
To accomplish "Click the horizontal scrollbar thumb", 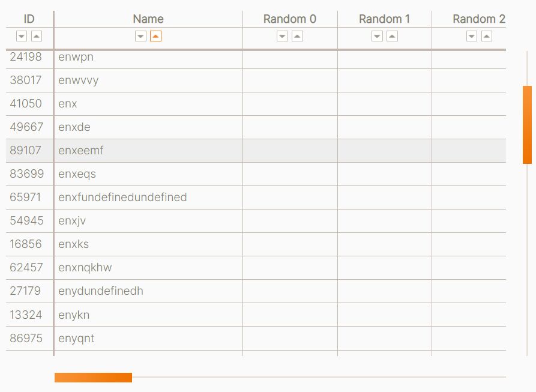I will (x=93, y=378).
